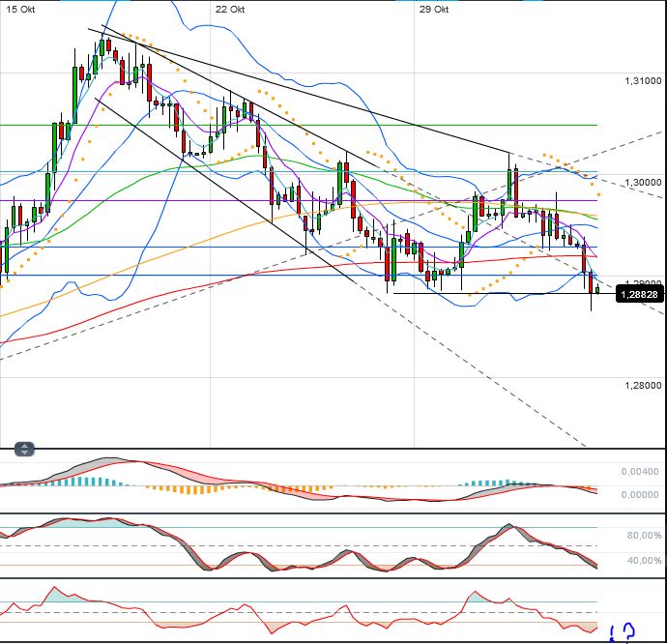Select the left end of the purple horizontal line
Screen dimensions: 667x644
point(3,200)
